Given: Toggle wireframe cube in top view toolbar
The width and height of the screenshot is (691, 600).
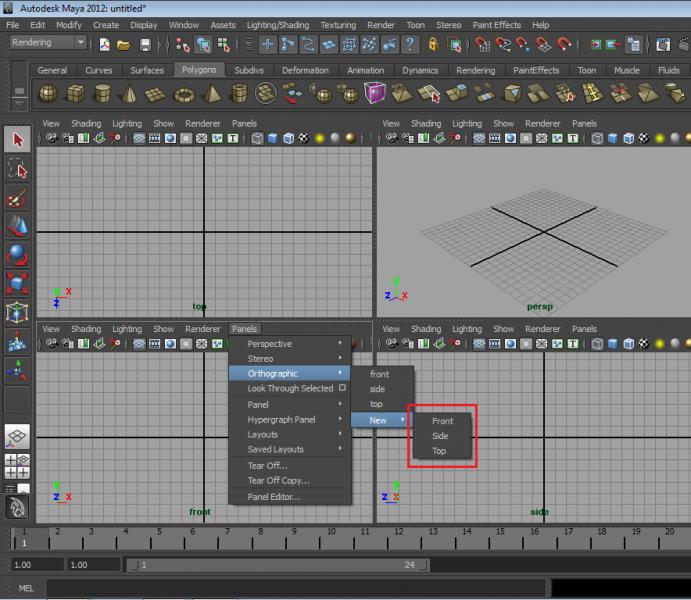Looking at the screenshot, I should (257, 138).
